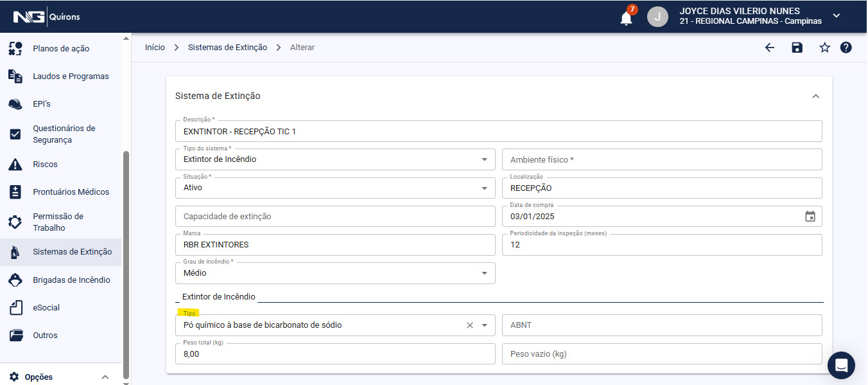Mark page as favorite with star icon
Image resolution: width=868 pixels, height=385 pixels.
(824, 48)
